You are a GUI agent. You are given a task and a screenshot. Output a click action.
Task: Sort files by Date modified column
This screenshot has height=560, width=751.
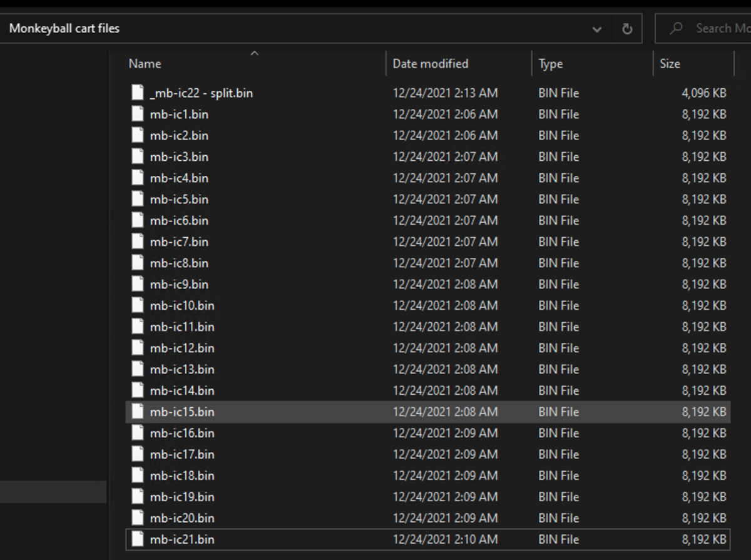pos(431,64)
